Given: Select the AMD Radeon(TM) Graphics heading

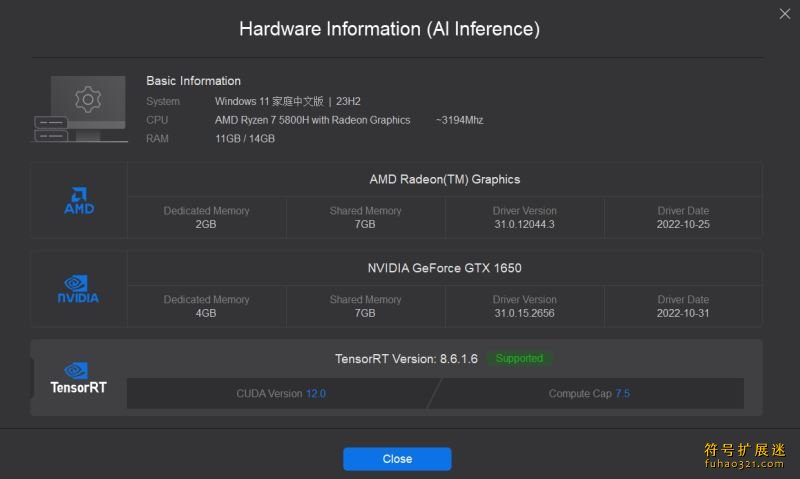Looking at the screenshot, I should coord(445,180).
